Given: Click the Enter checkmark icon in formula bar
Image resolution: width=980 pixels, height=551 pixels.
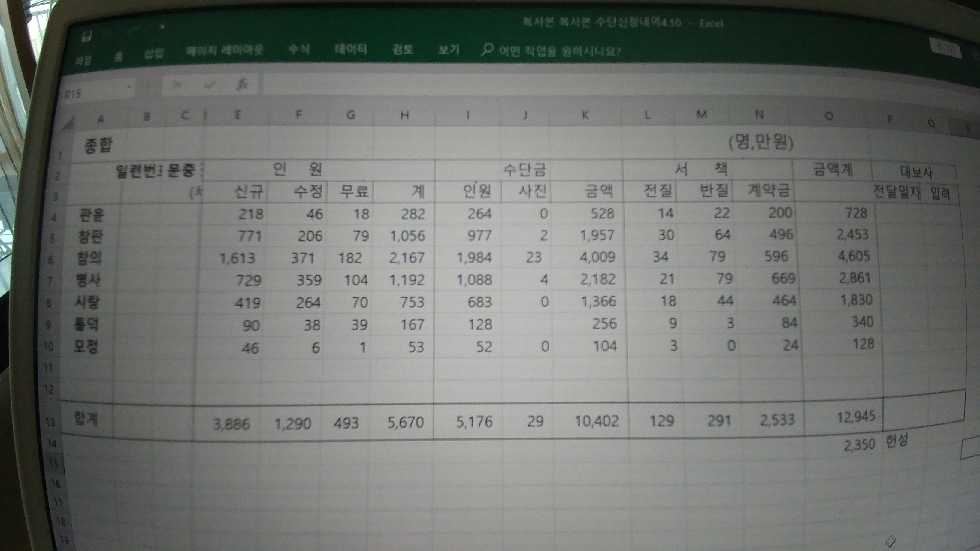Looking at the screenshot, I should point(209,85).
